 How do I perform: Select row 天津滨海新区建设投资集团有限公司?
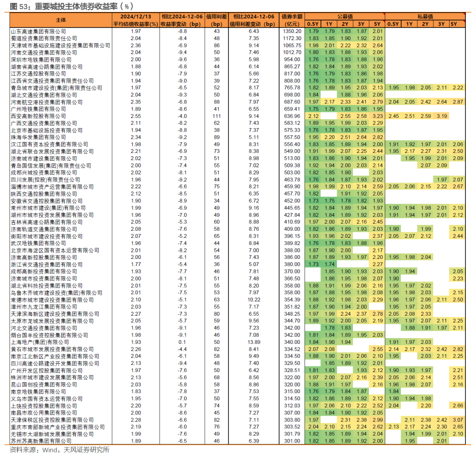point(238,314)
